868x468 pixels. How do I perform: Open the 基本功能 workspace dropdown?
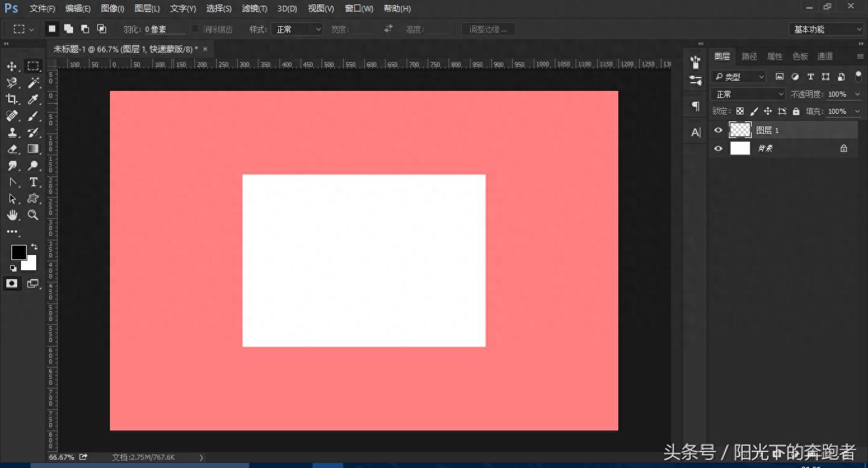click(826, 29)
